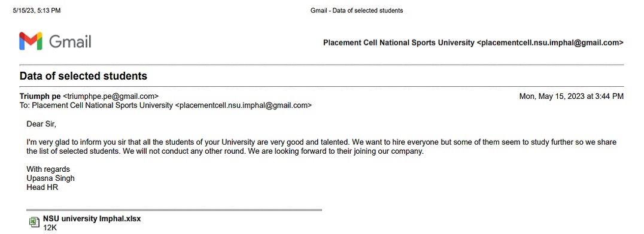The height and width of the screenshot is (234, 644).
Task: Click the Excel file icon for the attachment
Action: point(34,222)
